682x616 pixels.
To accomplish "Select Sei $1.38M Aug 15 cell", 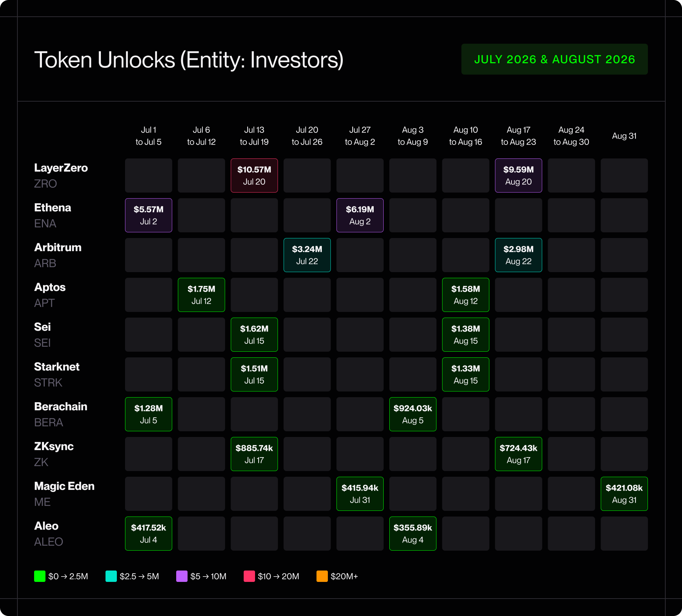I will click(x=466, y=335).
